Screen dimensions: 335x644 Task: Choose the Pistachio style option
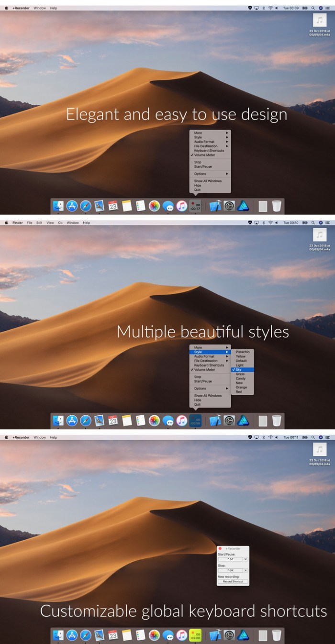click(242, 352)
